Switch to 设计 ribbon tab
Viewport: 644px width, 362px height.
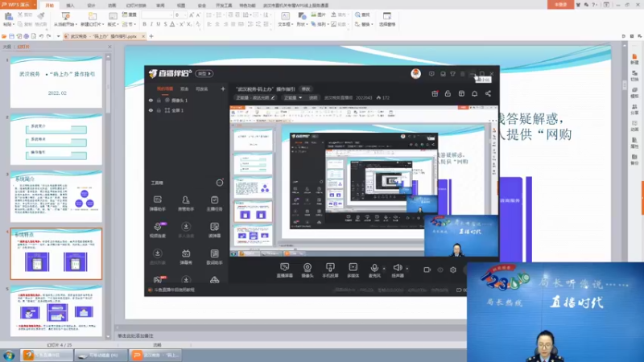coord(91,6)
